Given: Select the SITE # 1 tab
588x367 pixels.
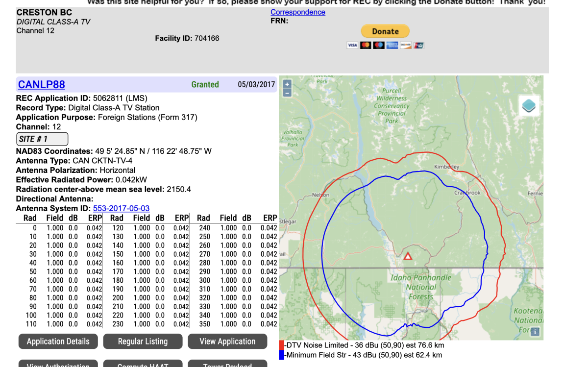Looking at the screenshot, I should (x=42, y=139).
